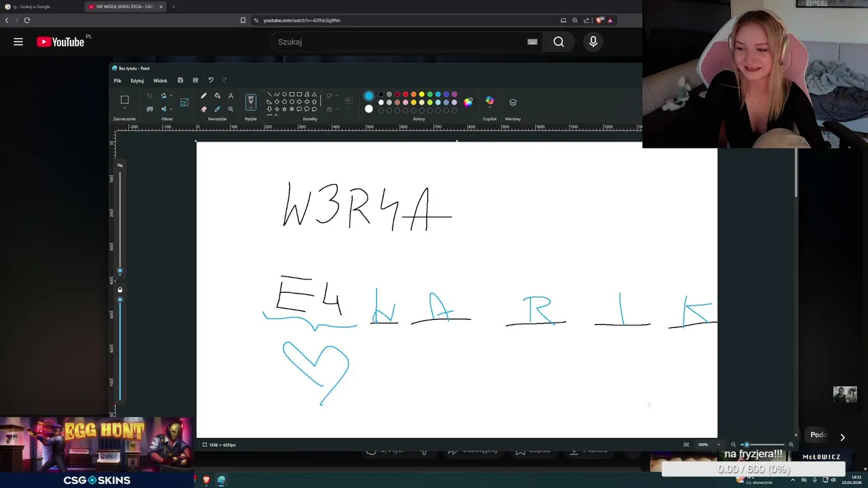Click the browser address bar URL
868x488 pixels.
pyautogui.click(x=302, y=20)
